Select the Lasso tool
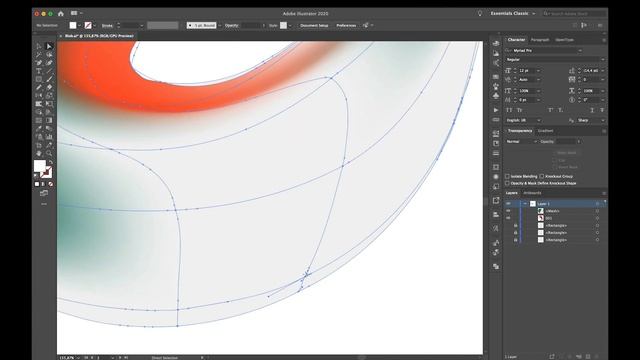The height and width of the screenshot is (360, 640). pos(49,55)
